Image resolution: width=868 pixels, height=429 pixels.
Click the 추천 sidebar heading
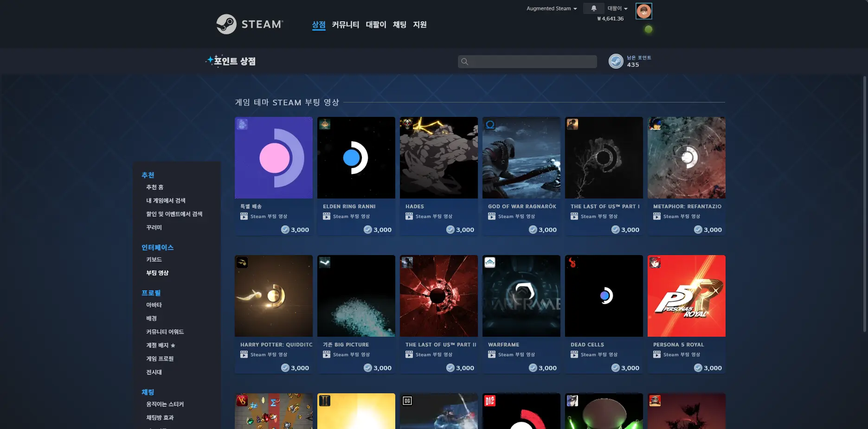(148, 175)
